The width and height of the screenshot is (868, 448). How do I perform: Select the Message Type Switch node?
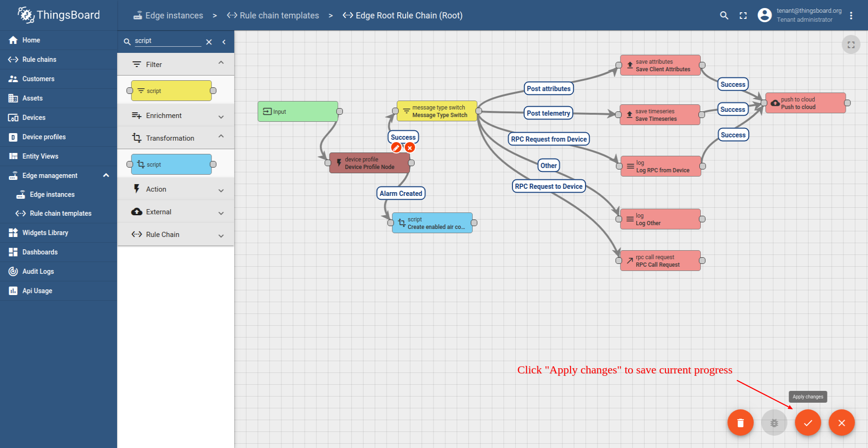point(437,111)
